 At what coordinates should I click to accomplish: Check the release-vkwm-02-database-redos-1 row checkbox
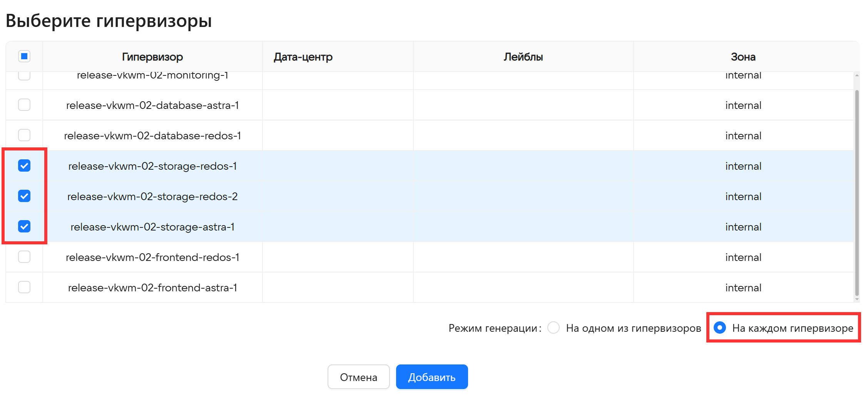pos(24,135)
